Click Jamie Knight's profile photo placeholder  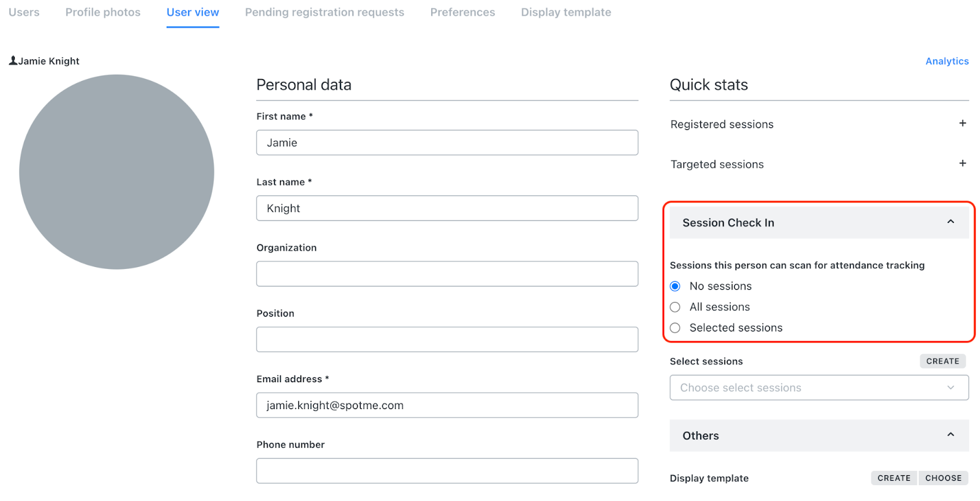point(116,172)
